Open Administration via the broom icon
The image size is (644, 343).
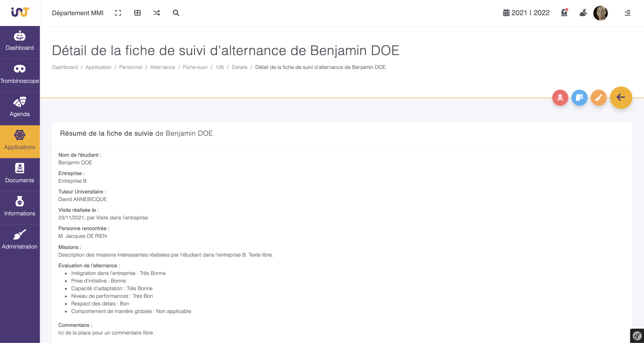point(20,239)
